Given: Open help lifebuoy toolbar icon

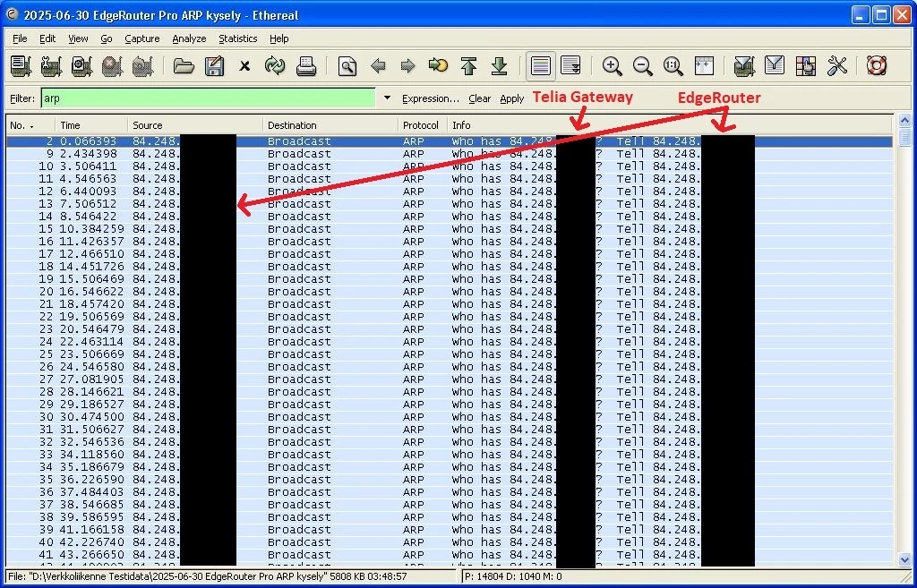Looking at the screenshot, I should [x=877, y=66].
